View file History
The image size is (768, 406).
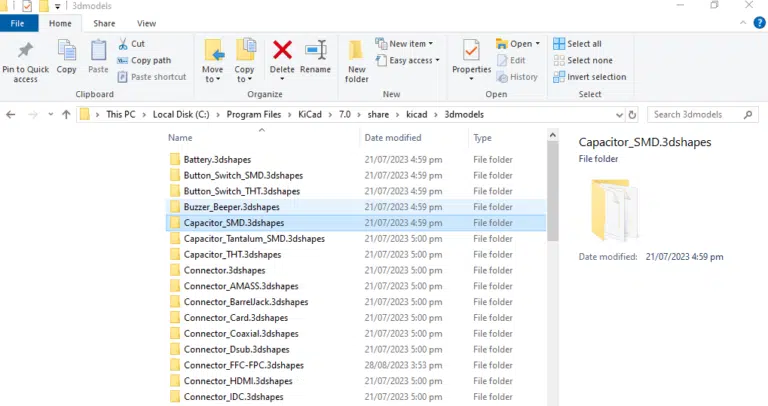[x=517, y=77]
